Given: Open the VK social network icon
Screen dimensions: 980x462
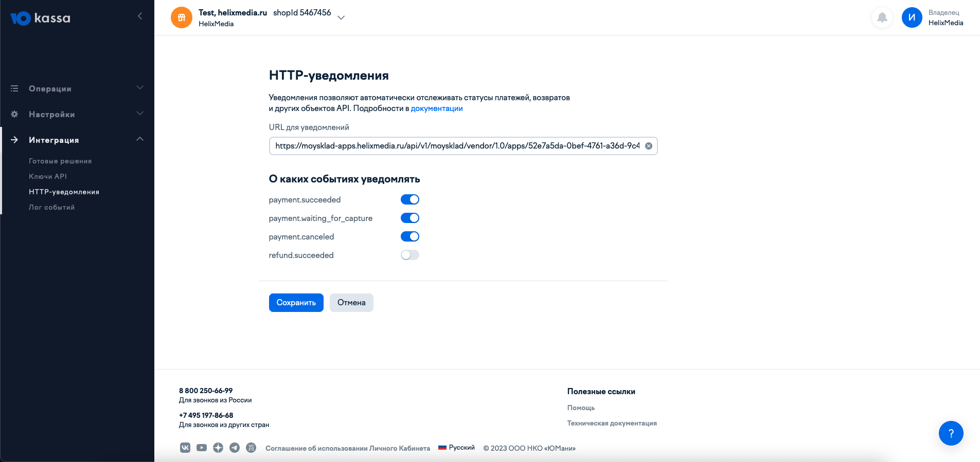Looking at the screenshot, I should 185,448.
